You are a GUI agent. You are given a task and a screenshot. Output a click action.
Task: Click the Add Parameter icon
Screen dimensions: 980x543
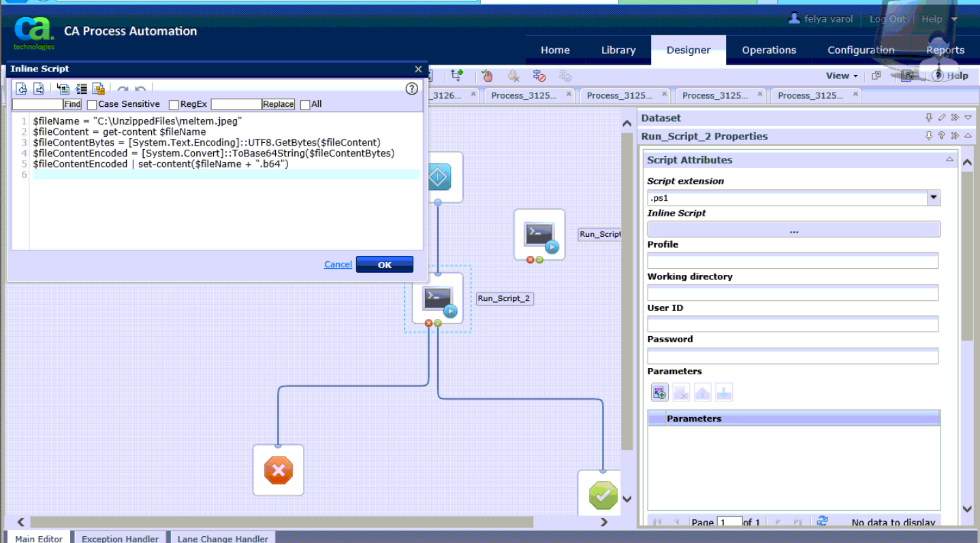pyautogui.click(x=659, y=393)
